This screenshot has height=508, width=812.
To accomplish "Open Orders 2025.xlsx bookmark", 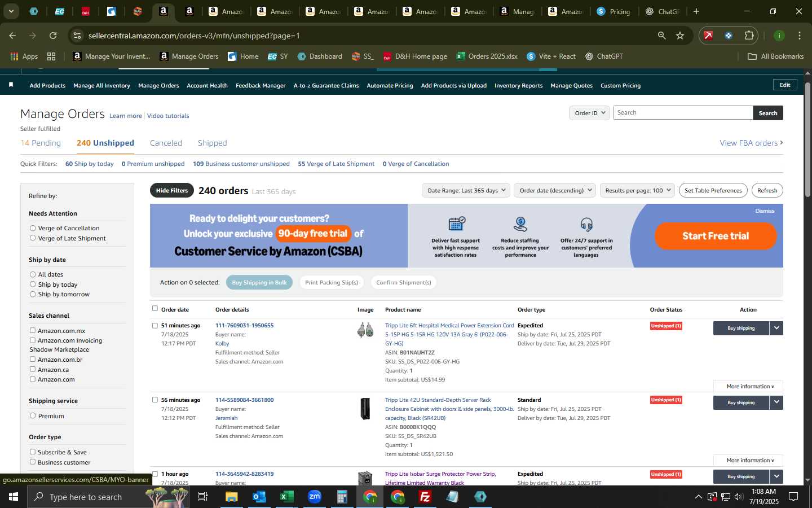I will tap(487, 56).
